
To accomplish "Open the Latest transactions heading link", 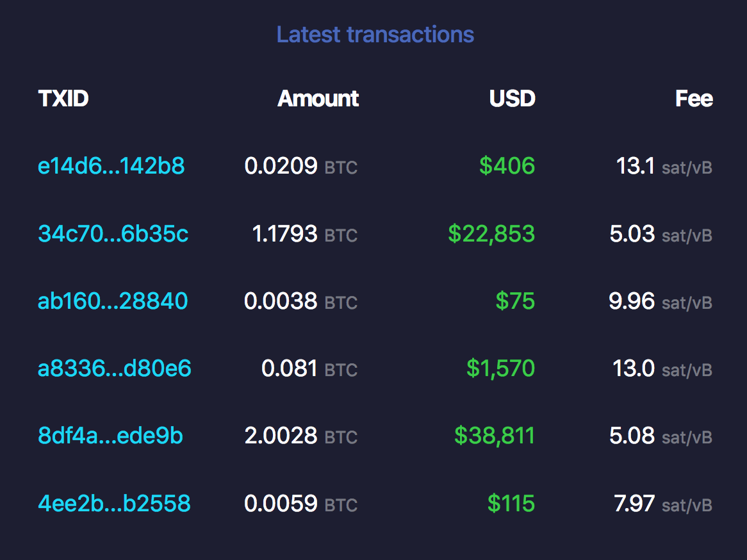I will coord(375,35).
